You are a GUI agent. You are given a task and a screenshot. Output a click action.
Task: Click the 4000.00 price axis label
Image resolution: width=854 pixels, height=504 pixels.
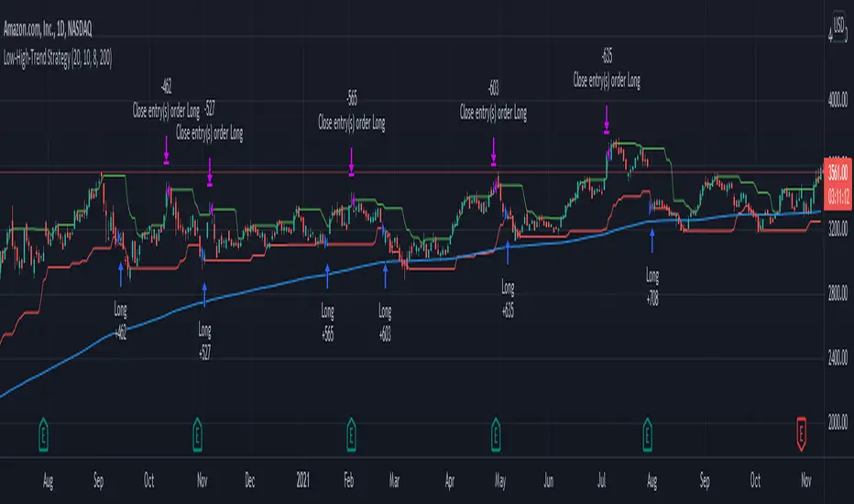(838, 100)
